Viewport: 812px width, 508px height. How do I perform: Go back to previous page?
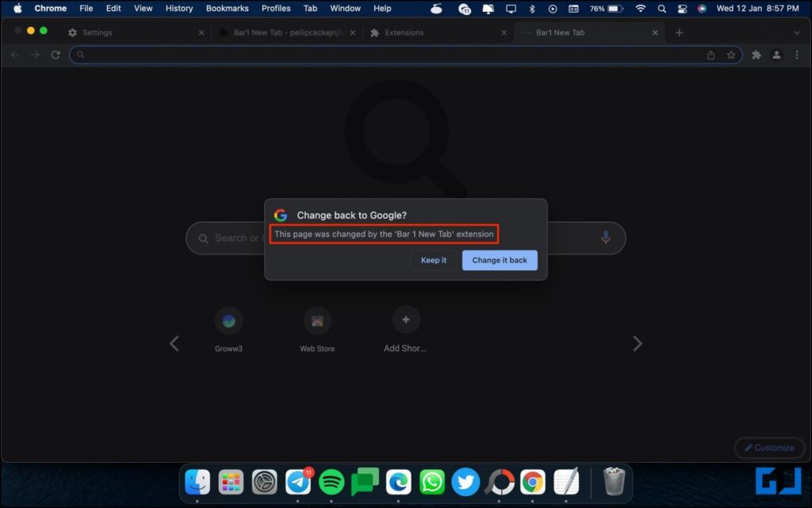pos(15,55)
